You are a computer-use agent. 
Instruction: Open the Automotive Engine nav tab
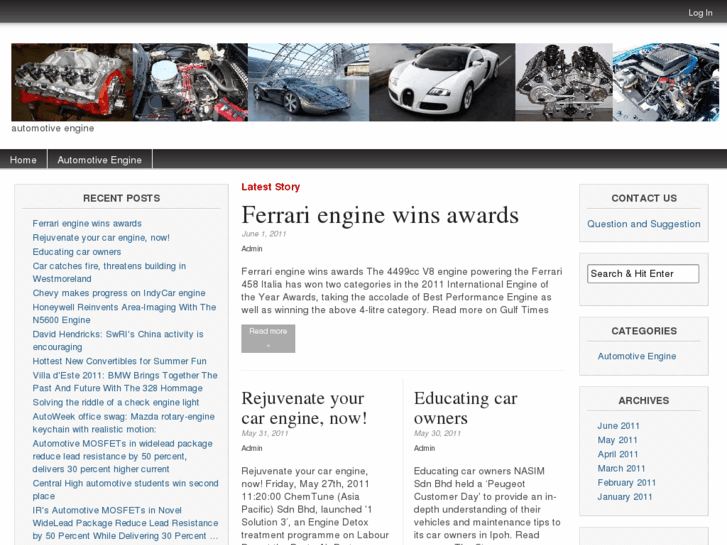pyautogui.click(x=100, y=160)
